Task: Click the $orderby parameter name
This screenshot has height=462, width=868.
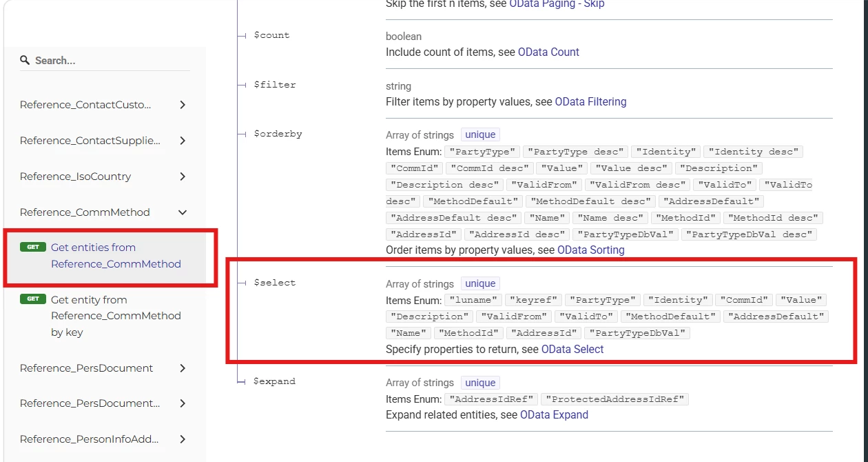Action: [278, 134]
